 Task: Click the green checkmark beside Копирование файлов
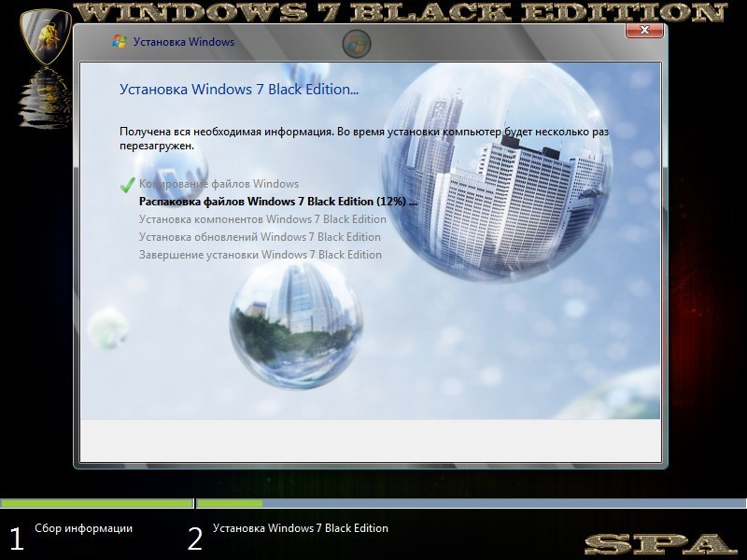tap(127, 184)
